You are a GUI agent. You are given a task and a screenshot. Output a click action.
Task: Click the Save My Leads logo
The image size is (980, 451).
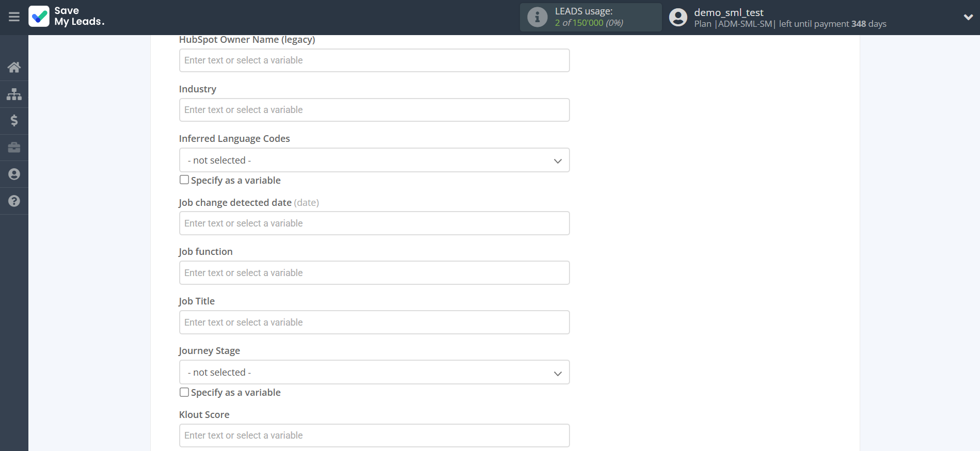[67, 17]
